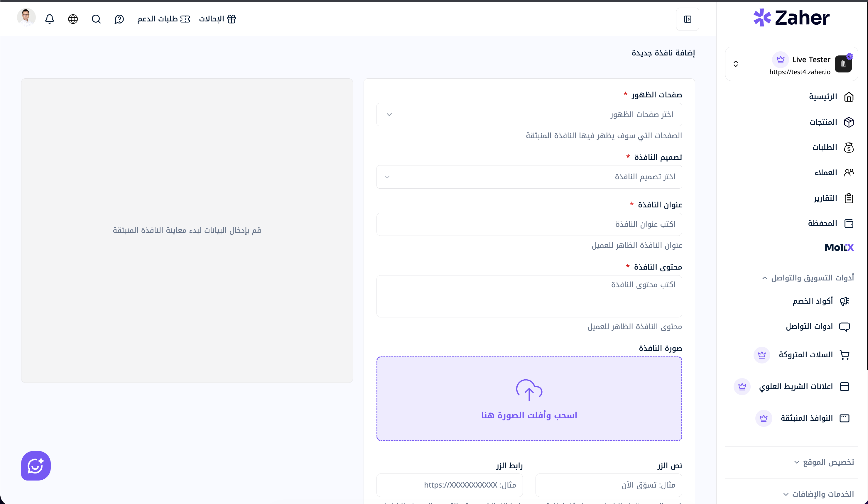This screenshot has height=504, width=868.
Task: Click the cloud upload icon
Action: (x=529, y=390)
